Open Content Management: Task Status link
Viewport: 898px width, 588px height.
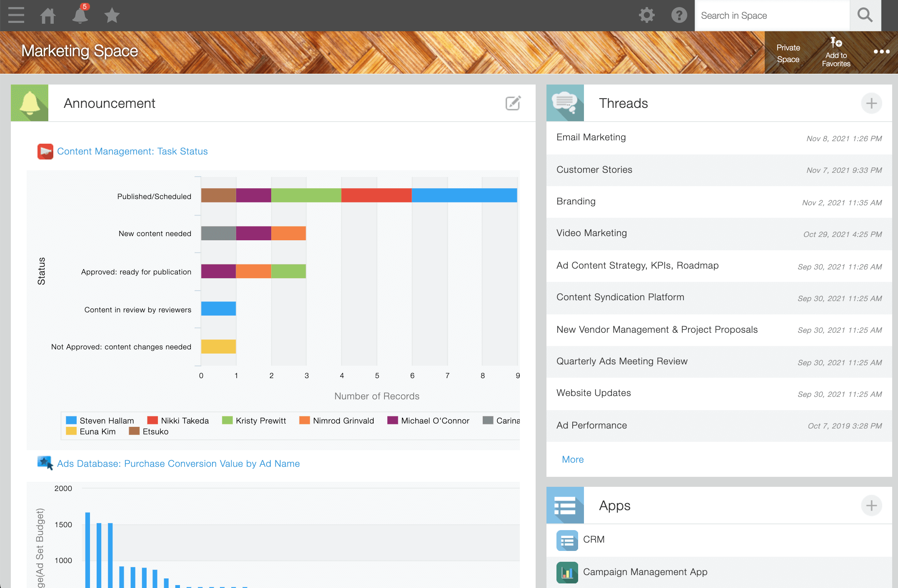[132, 151]
